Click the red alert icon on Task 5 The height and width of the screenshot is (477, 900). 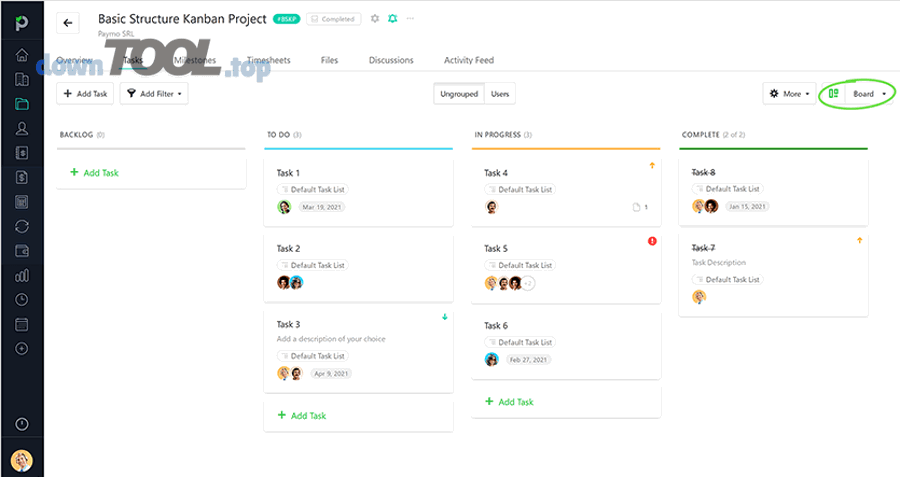pyautogui.click(x=652, y=241)
